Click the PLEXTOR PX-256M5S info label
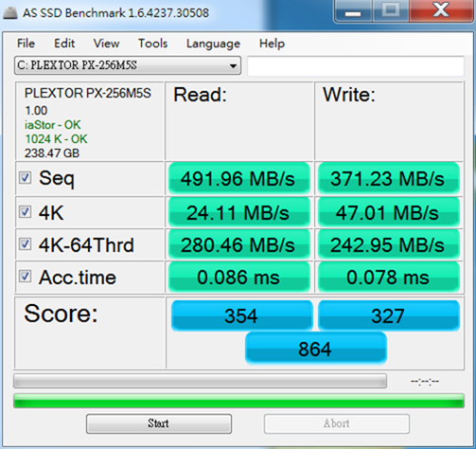 pos(88,93)
